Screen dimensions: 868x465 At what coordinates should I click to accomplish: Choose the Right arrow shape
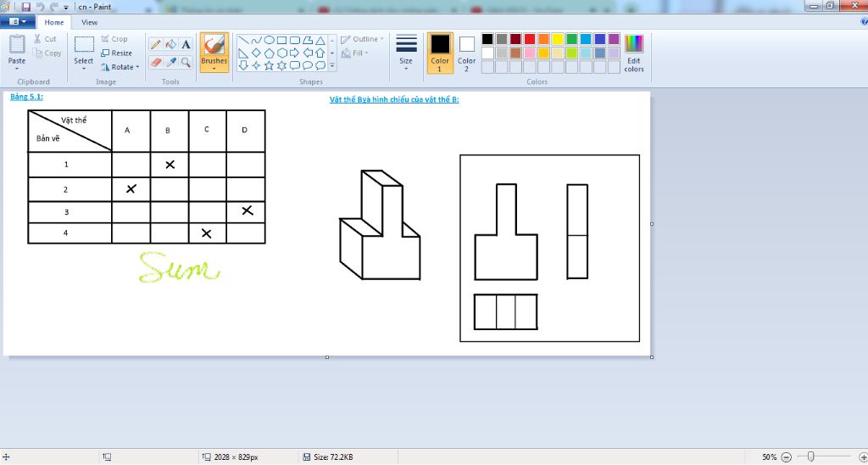pyautogui.click(x=294, y=53)
